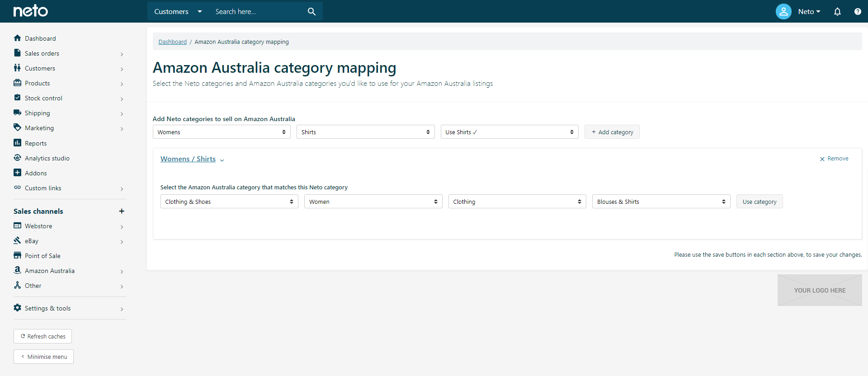This screenshot has height=376, width=868.
Task: Focus the Search here input field
Action: 258,11
